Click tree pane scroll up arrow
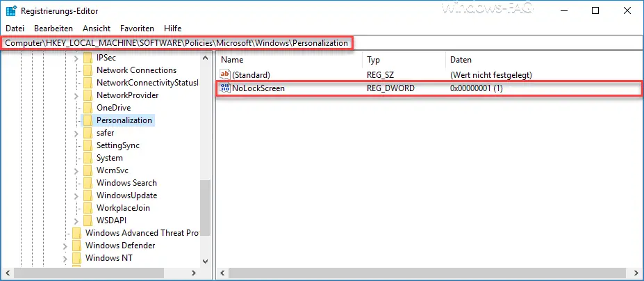Screen dimensions: 644x281 206,58
